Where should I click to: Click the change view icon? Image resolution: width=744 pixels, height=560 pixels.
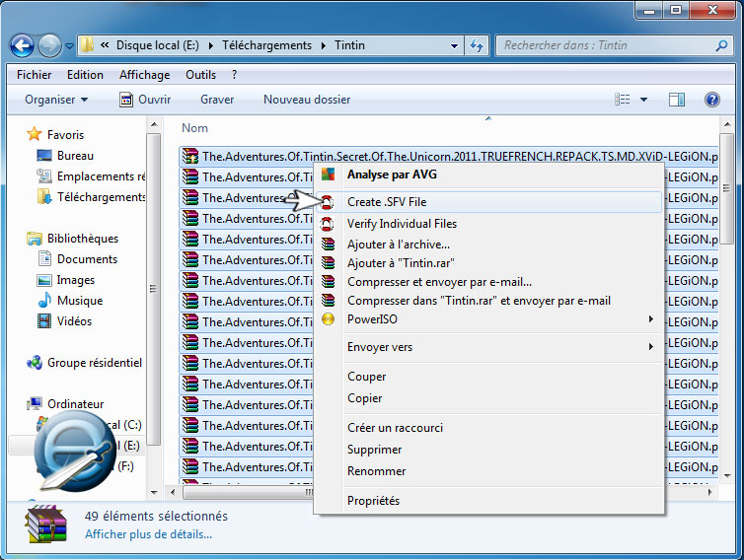point(622,100)
